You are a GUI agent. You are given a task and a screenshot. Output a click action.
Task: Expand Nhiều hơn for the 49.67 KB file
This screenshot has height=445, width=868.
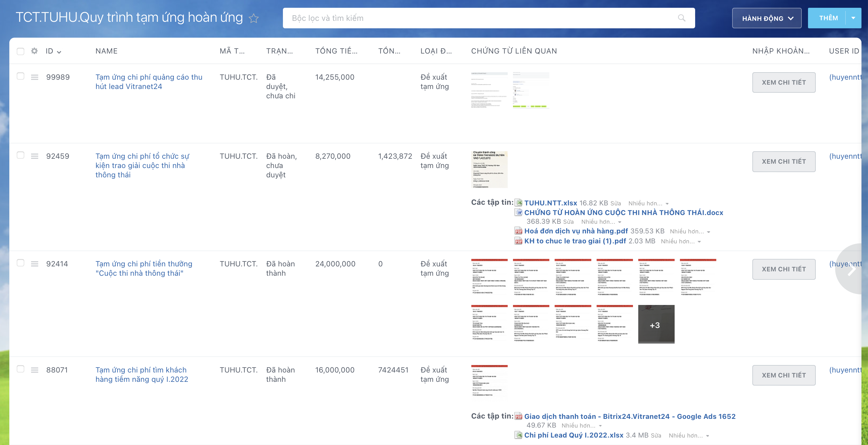coord(582,426)
